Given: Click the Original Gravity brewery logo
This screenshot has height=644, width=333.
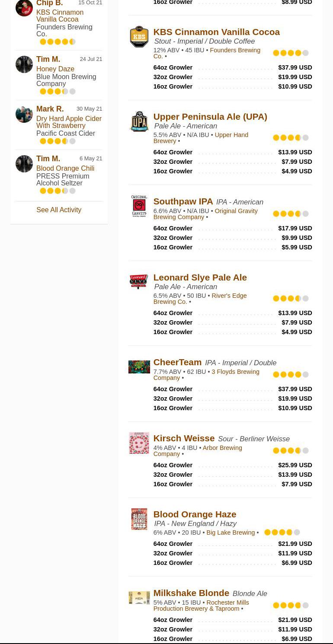Looking at the screenshot, I should (x=139, y=206).
